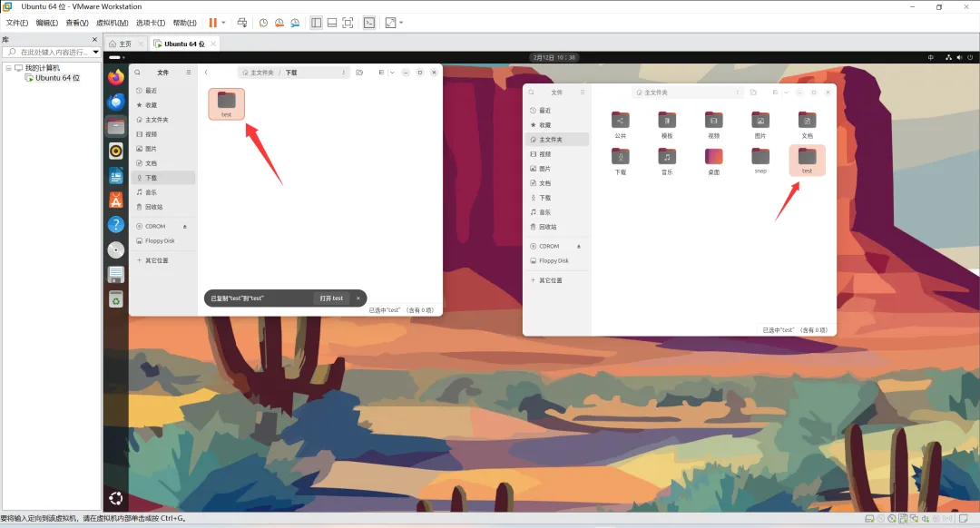
Task: Show applications via the Ubuntu logo button
Action: click(115, 498)
